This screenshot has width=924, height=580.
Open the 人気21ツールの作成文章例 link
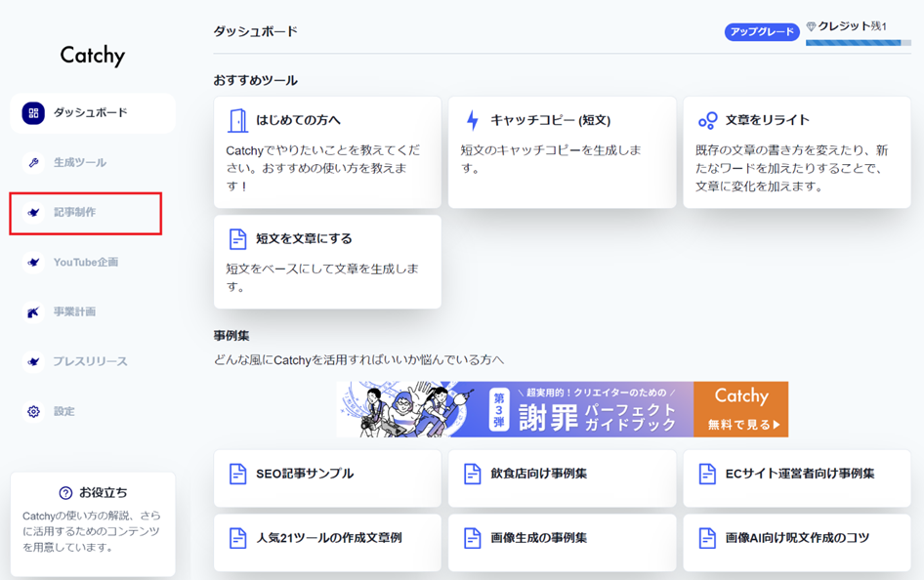click(327, 543)
